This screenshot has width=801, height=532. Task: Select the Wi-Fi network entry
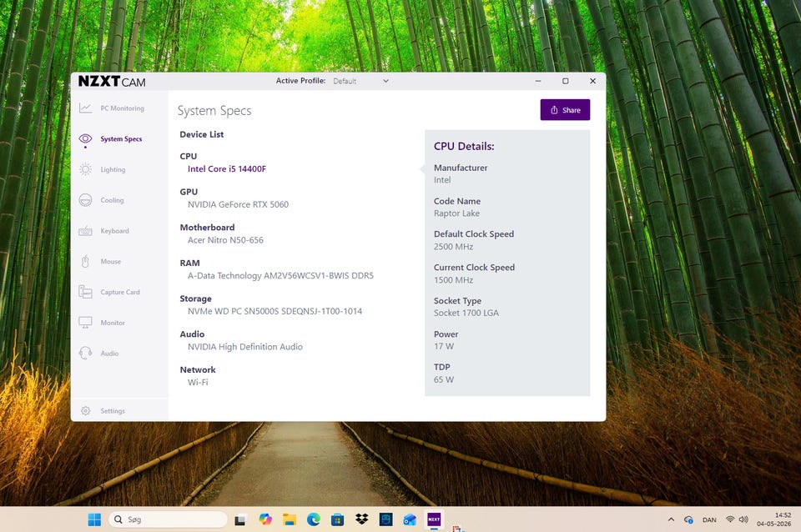pos(198,383)
